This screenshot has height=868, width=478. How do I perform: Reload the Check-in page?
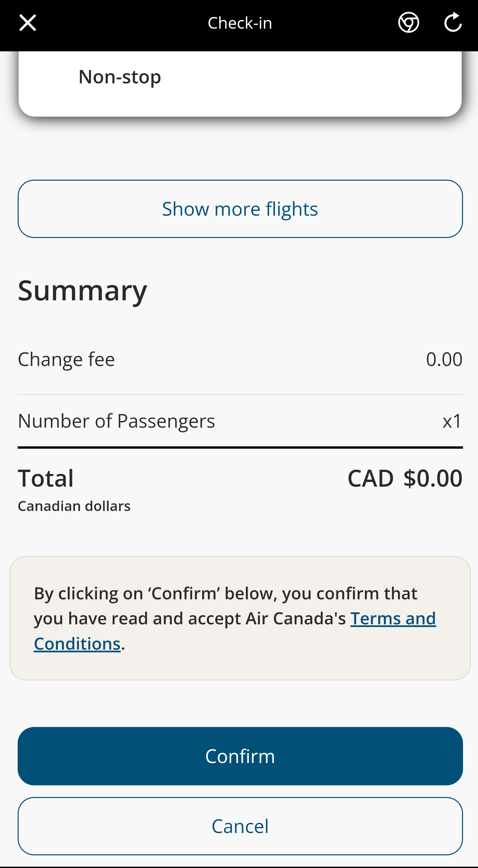(453, 23)
